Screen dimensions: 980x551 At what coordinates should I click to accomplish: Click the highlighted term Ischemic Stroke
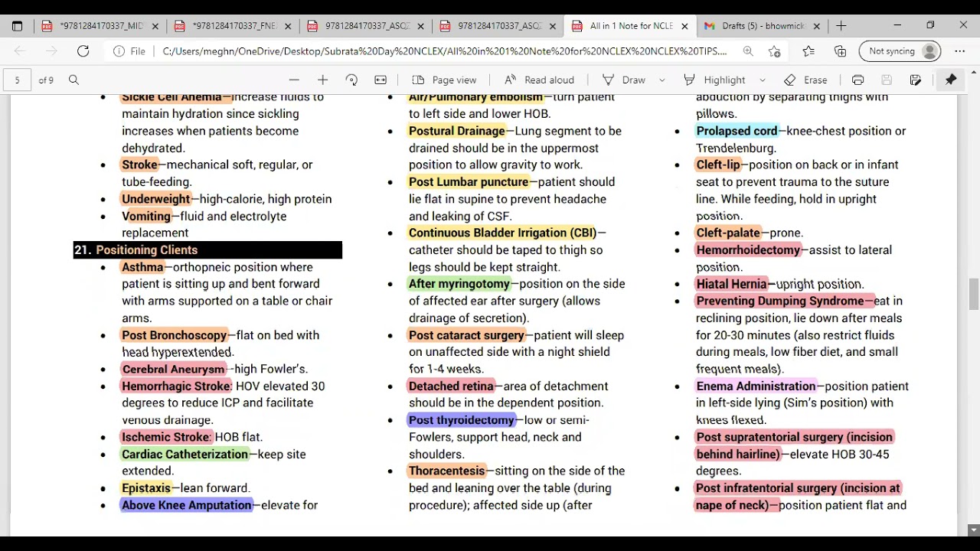click(165, 437)
